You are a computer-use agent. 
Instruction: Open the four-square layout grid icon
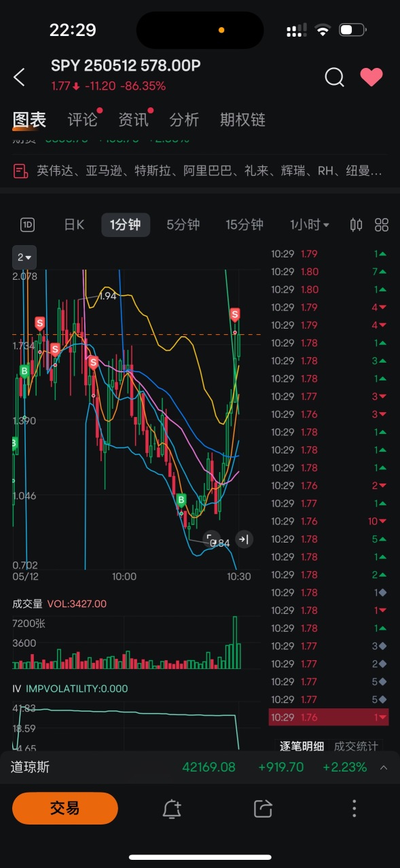tap(382, 225)
